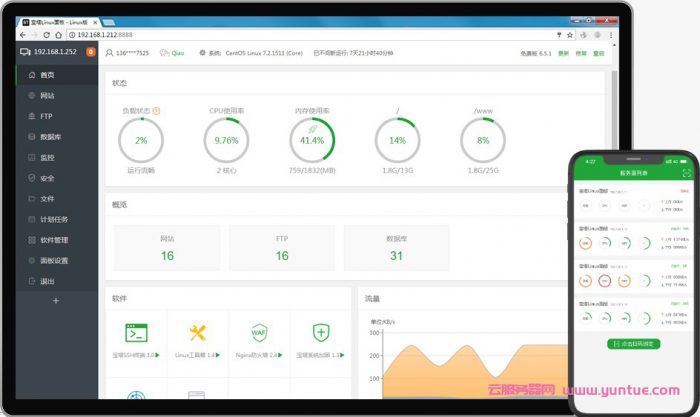Viewport: 700px width, 417px height.
Task: Select the FTP sidebar menu item
Action: [x=46, y=116]
